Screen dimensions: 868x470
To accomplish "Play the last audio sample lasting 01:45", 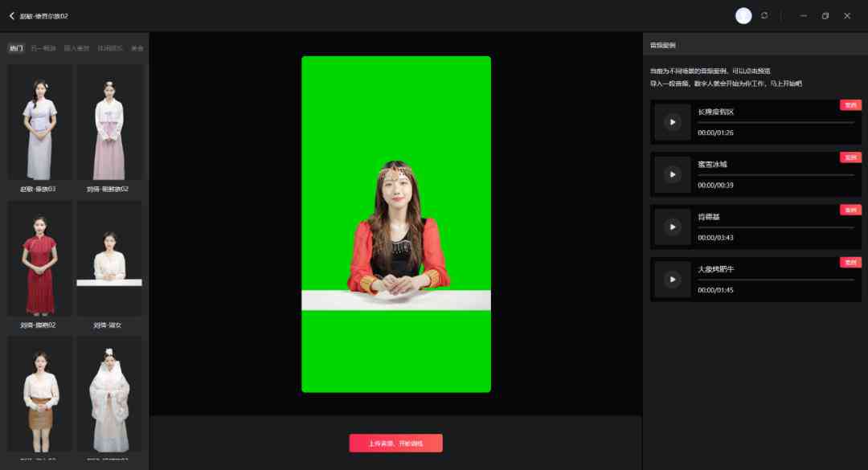I will [673, 280].
